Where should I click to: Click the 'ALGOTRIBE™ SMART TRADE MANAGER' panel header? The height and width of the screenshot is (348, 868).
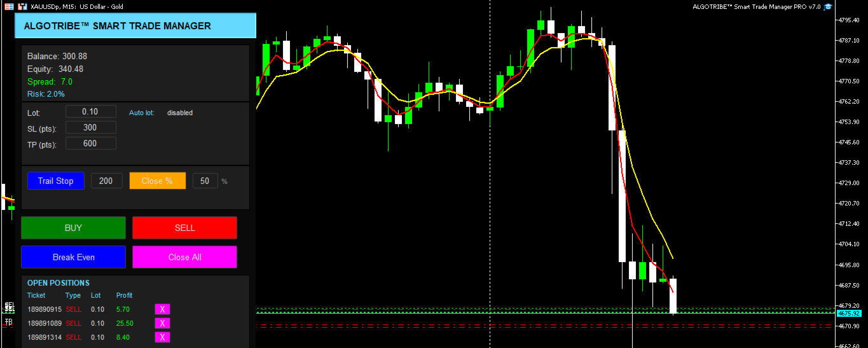(135, 26)
